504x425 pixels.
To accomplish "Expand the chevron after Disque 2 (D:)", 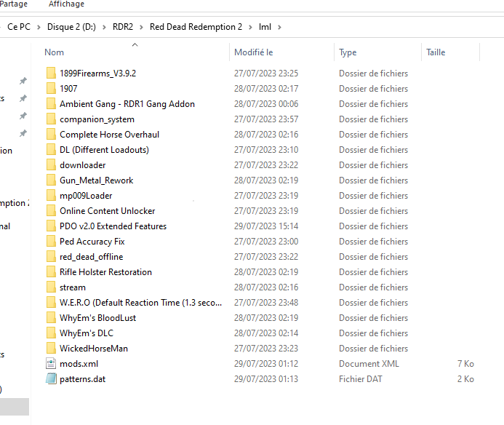I will 104,27.
